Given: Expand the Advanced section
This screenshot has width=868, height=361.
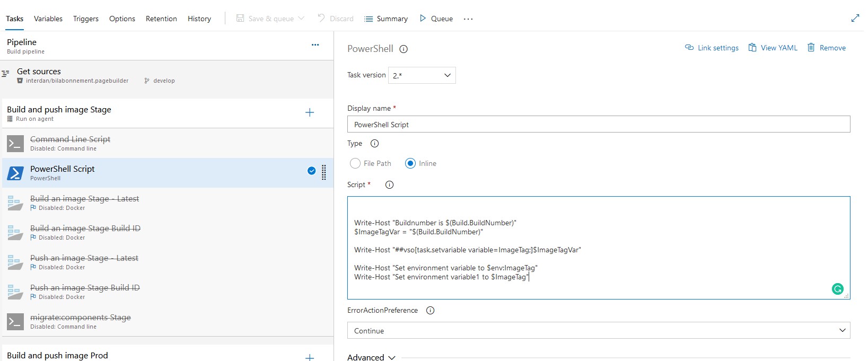Looking at the screenshot, I should coord(371,357).
